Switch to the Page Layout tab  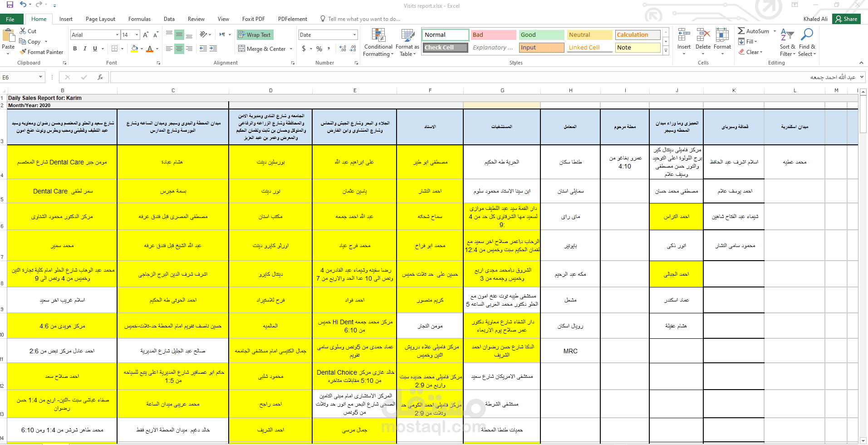(x=100, y=19)
